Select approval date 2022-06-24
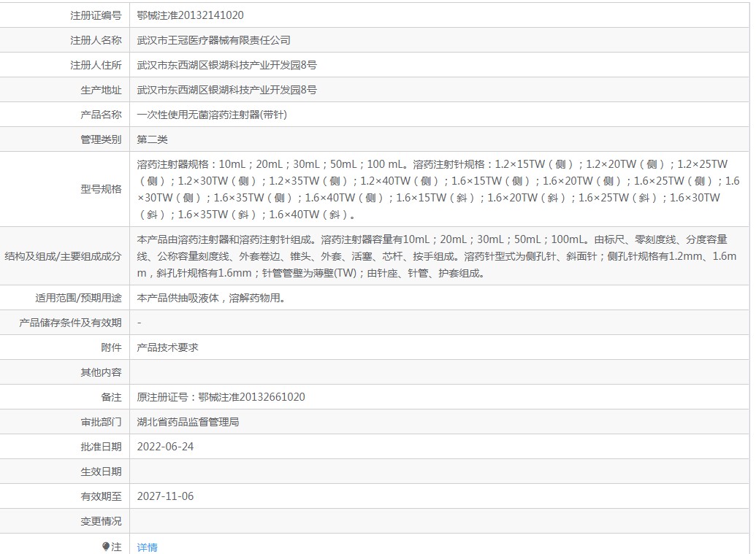This screenshot has height=554, width=756. [165, 447]
